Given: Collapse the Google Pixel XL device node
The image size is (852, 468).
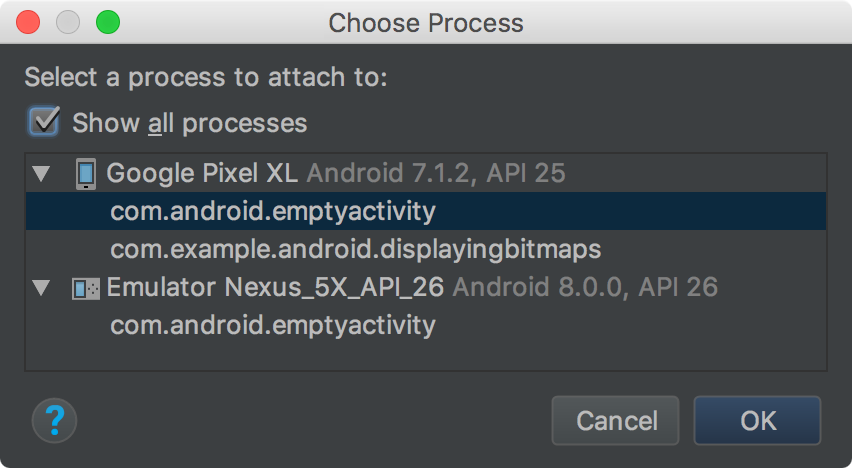Looking at the screenshot, I should [x=41, y=174].
